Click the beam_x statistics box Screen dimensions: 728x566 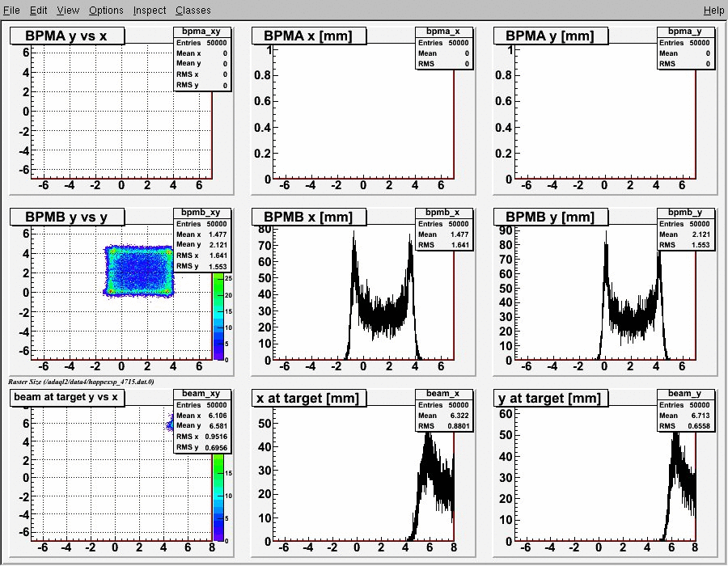tap(444, 411)
